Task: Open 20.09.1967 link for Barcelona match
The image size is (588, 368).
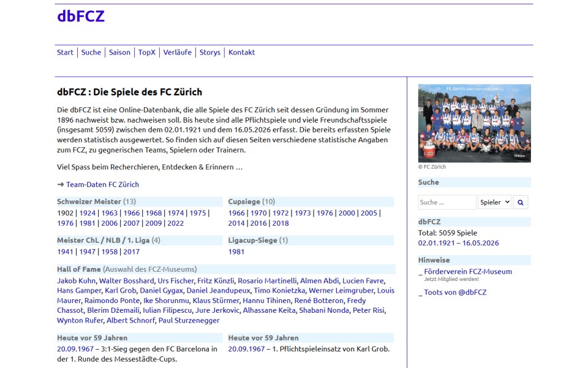Action: pyautogui.click(x=75, y=349)
